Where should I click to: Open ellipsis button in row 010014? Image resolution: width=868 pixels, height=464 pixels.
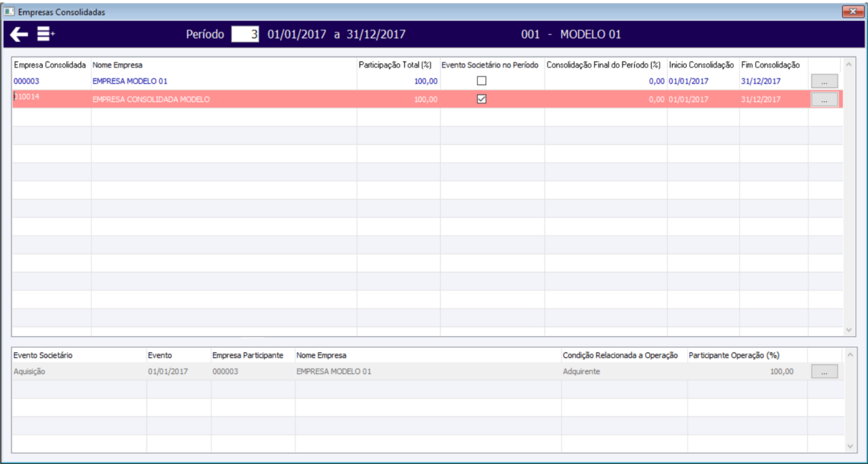tap(824, 99)
